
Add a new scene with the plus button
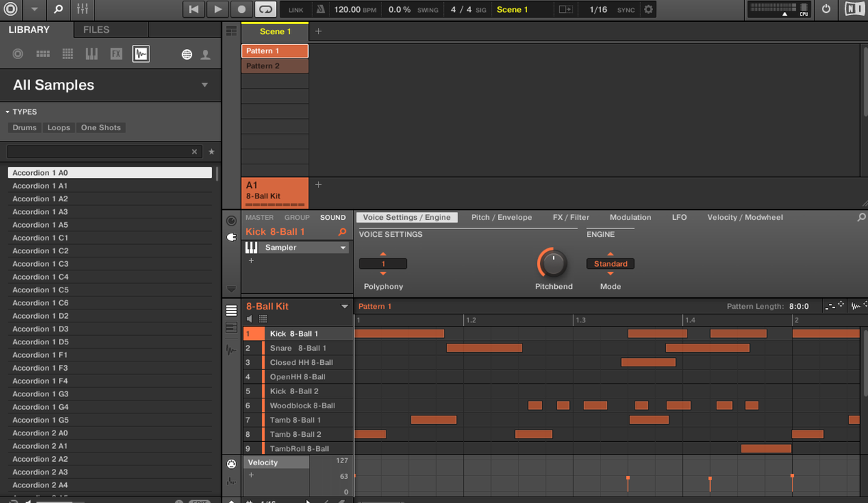point(318,31)
